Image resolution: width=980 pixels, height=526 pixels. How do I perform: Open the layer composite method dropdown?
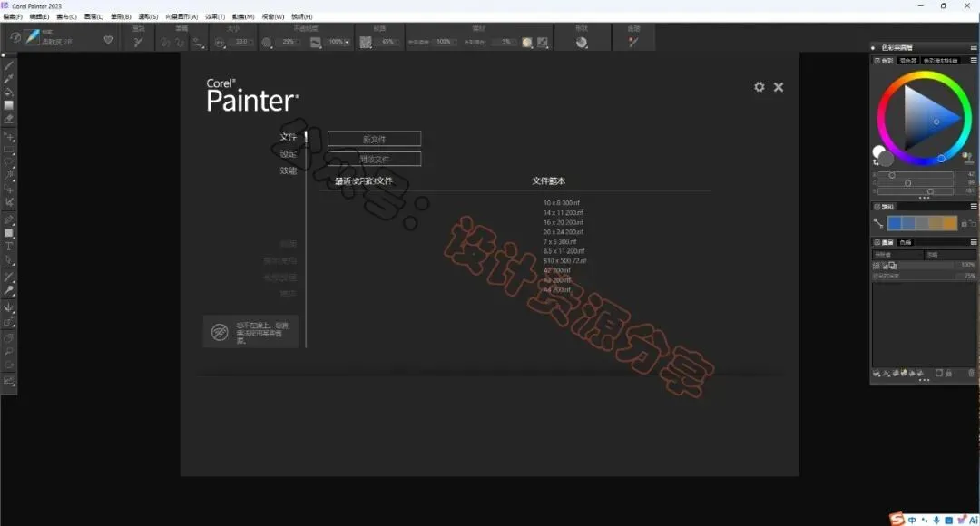pyautogui.click(x=897, y=255)
